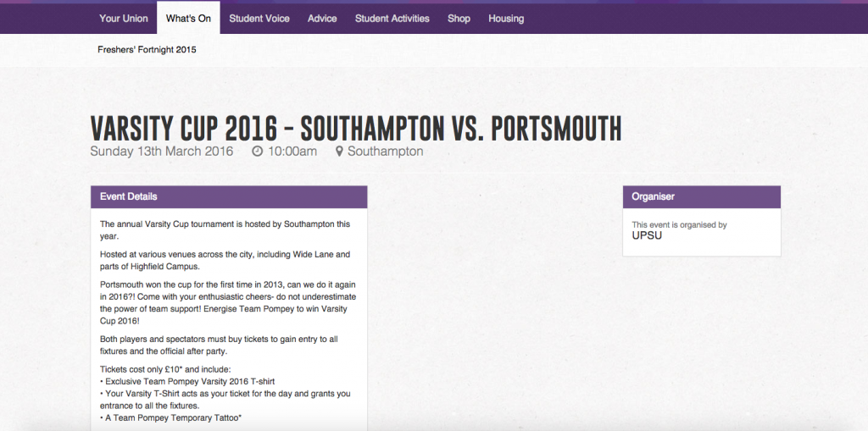Image resolution: width=868 pixels, height=431 pixels.
Task: Visit the Housing section
Action: tap(506, 18)
